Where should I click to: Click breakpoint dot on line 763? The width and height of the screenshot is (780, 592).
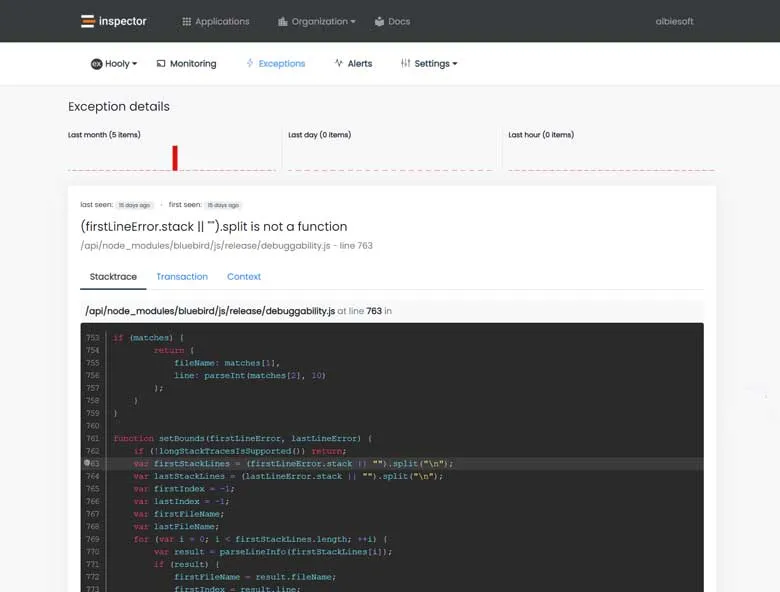87,463
